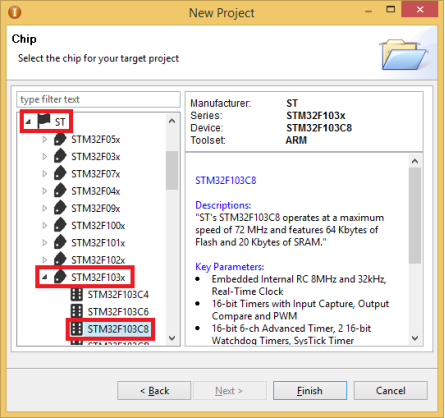Expand the STM32F101x series
This screenshot has width=445, height=418.
click(45, 243)
